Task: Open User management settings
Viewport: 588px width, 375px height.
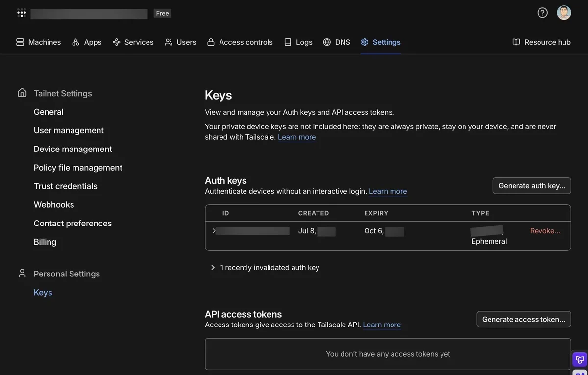Action: tap(69, 130)
